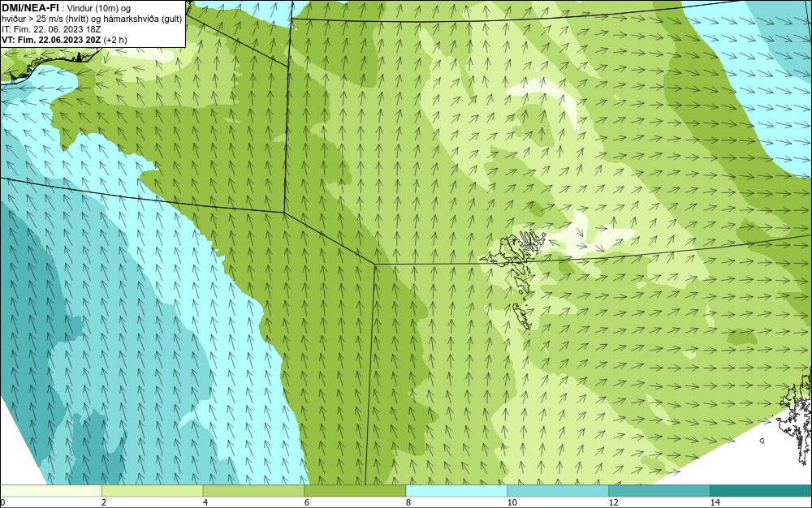The image size is (812, 508).
Task: Click the legend label '6'
Action: tap(307, 502)
